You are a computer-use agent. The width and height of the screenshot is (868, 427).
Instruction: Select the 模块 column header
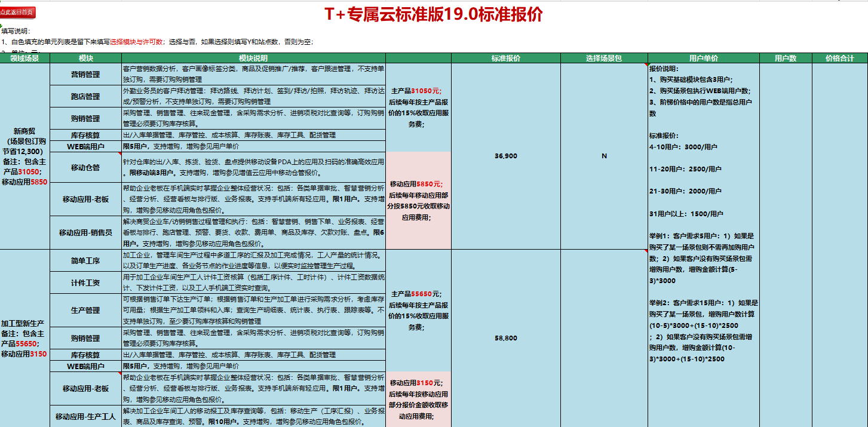(85, 58)
